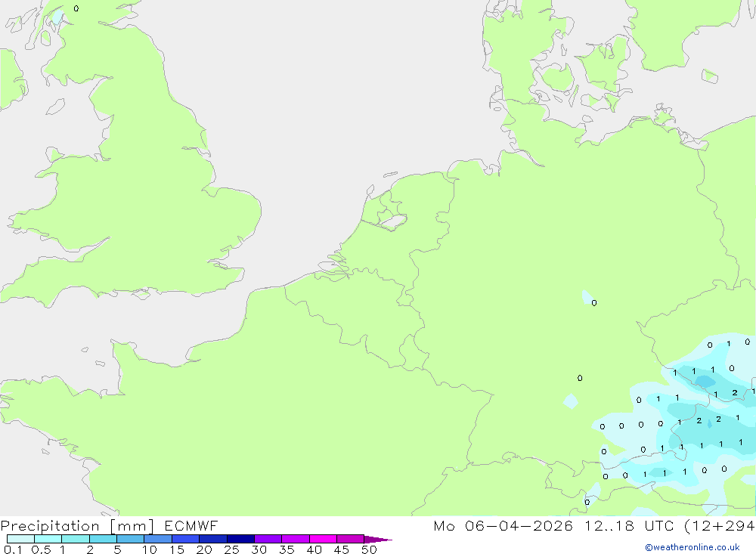Click the '50' legend scale value
Screen dimensions: 756x554
coord(370,549)
